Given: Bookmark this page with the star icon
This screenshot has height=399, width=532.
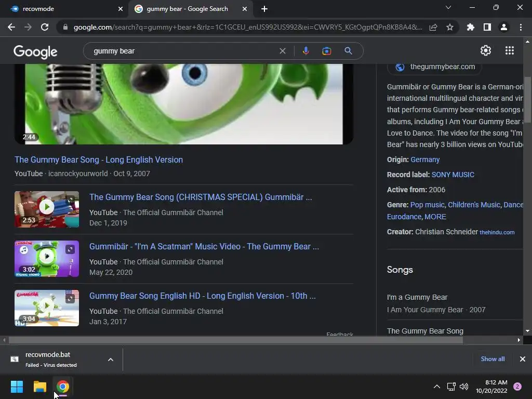Looking at the screenshot, I should click(x=450, y=27).
